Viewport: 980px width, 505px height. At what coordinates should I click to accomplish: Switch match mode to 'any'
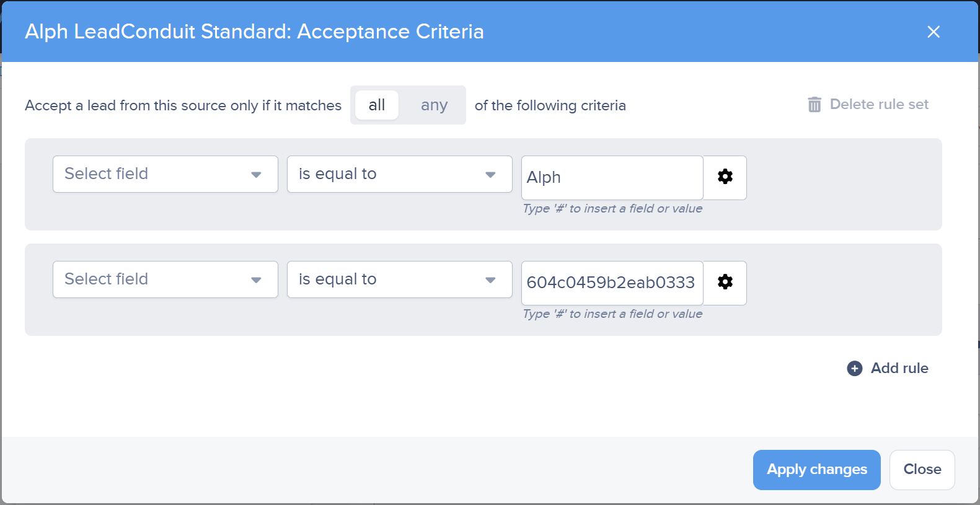pyautogui.click(x=434, y=105)
